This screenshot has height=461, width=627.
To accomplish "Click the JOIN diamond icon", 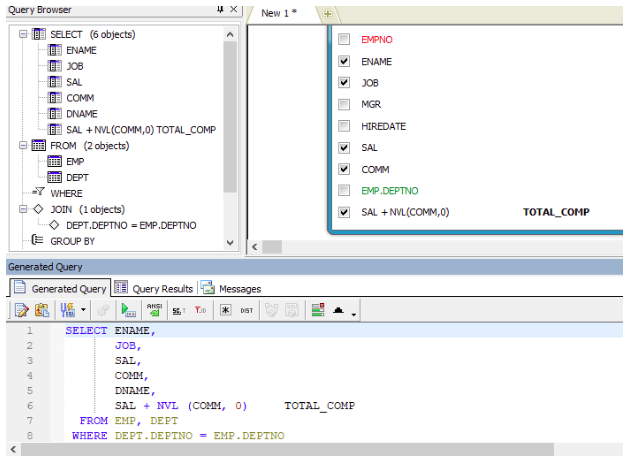I will coord(38,209).
